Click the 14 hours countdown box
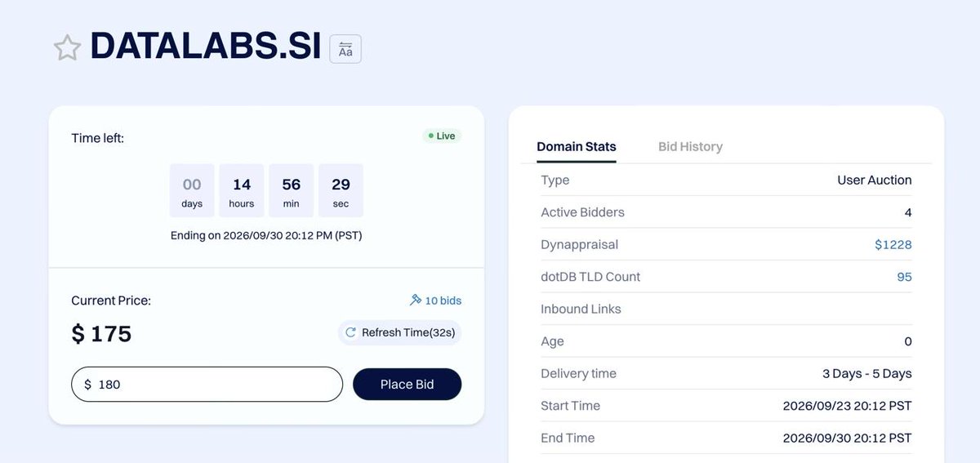The width and height of the screenshot is (980, 463). coord(242,190)
